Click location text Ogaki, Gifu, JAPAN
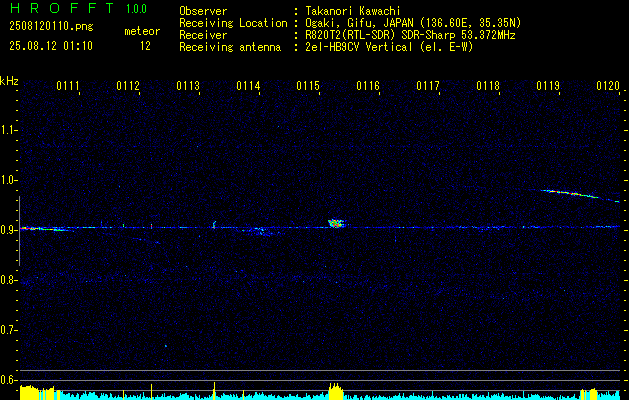The width and height of the screenshot is (629, 400). coord(359,23)
